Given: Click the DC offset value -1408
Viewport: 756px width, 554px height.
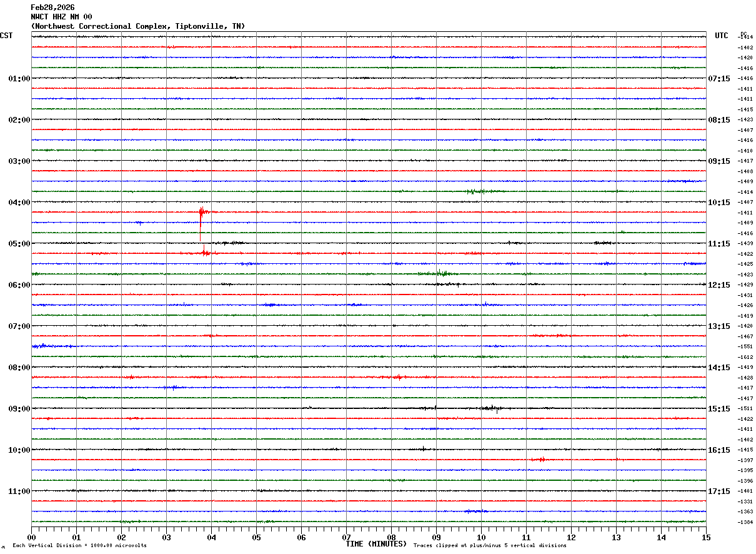Looking at the screenshot, I should pos(745,171).
